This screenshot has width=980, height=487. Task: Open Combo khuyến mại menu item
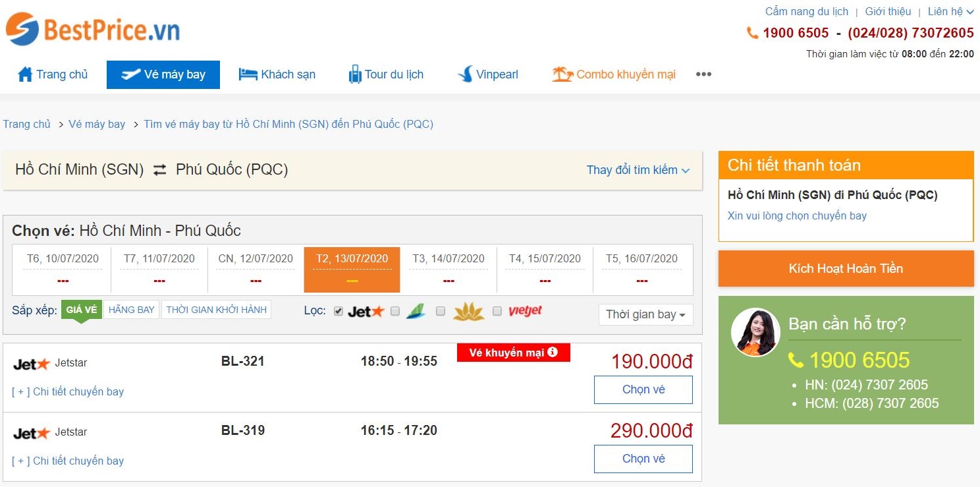614,74
